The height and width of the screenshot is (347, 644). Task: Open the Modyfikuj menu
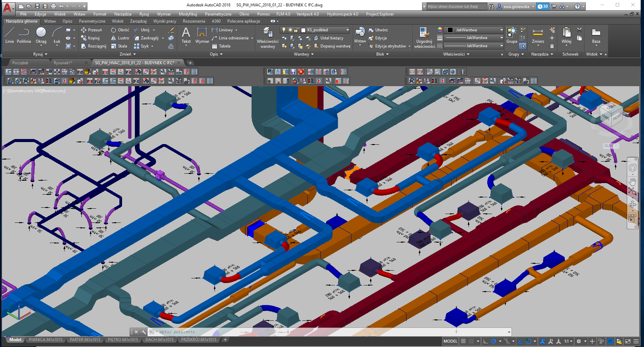pyautogui.click(x=188, y=14)
